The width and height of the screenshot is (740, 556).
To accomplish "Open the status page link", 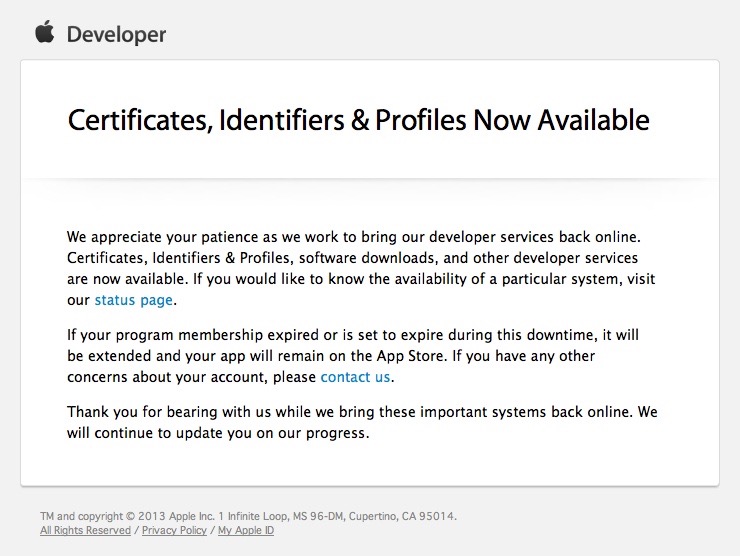I will (134, 300).
